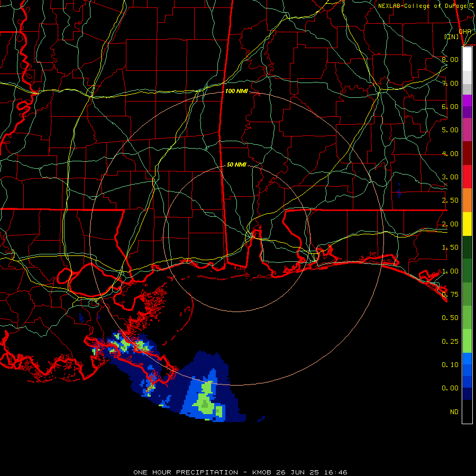Click the 1.50 legend value

tap(450, 248)
